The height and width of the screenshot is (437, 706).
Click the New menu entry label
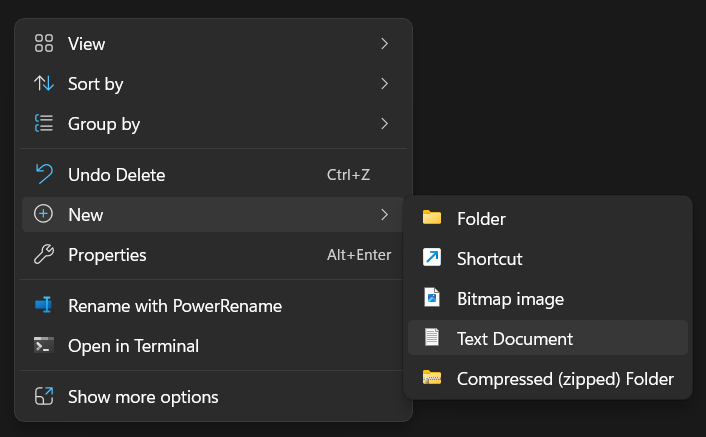tap(85, 215)
